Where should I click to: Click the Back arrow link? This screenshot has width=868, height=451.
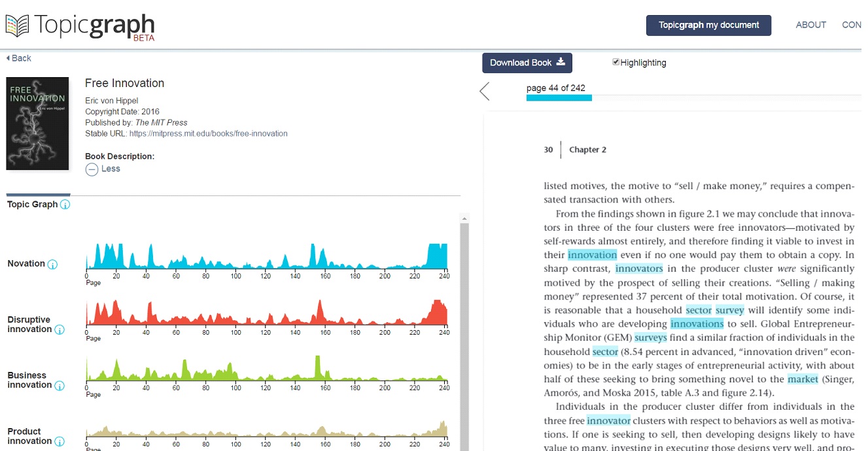(x=19, y=58)
